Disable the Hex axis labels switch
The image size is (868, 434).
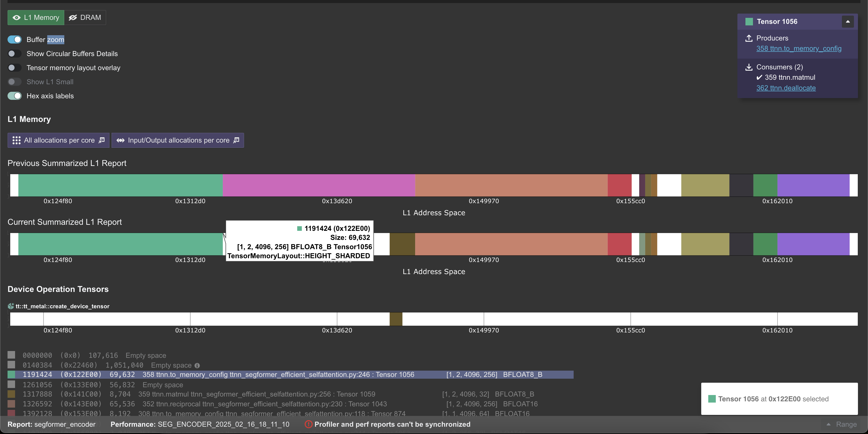15,96
